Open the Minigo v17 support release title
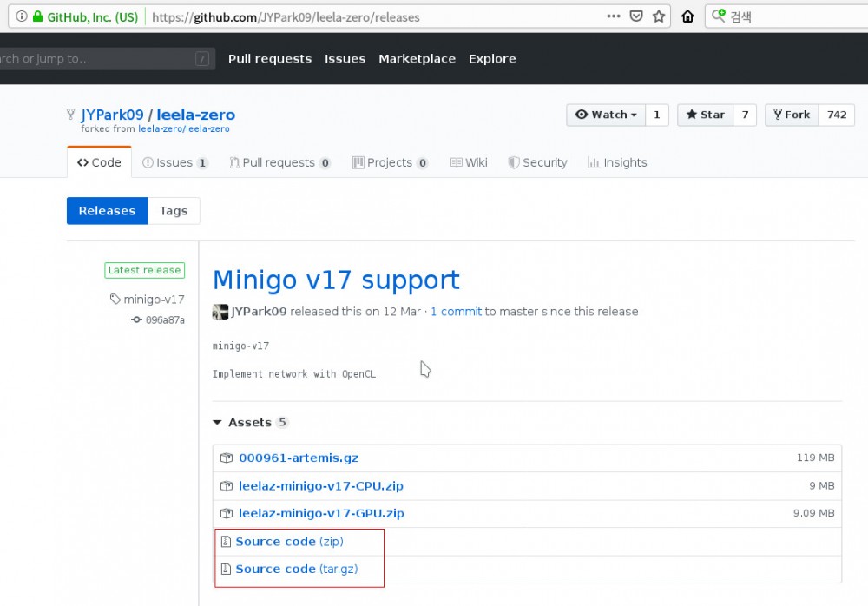Screen dimensions: 868x606 point(336,280)
